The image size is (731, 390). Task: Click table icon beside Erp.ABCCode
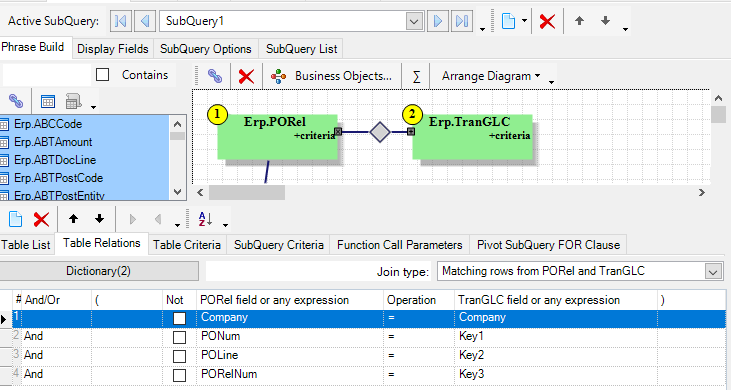pos(4,124)
